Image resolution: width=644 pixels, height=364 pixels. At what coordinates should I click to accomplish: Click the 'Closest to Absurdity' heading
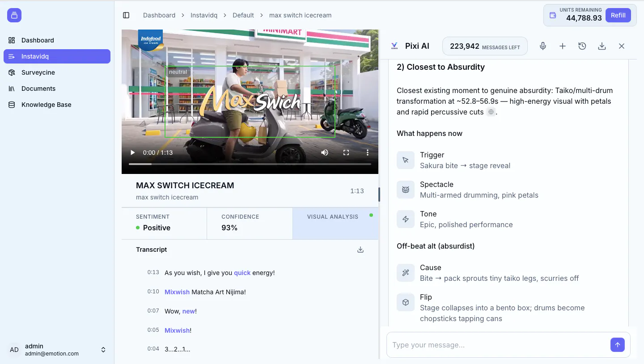click(441, 67)
